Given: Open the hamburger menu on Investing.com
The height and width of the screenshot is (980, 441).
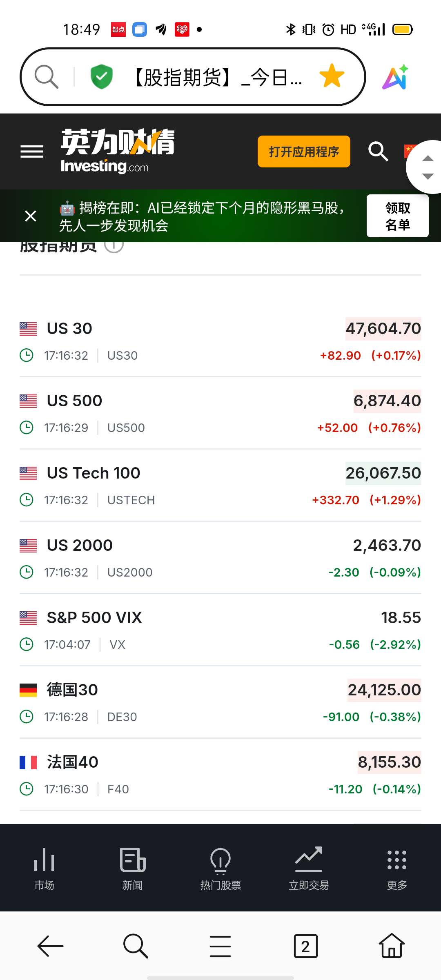Looking at the screenshot, I should 32,151.
